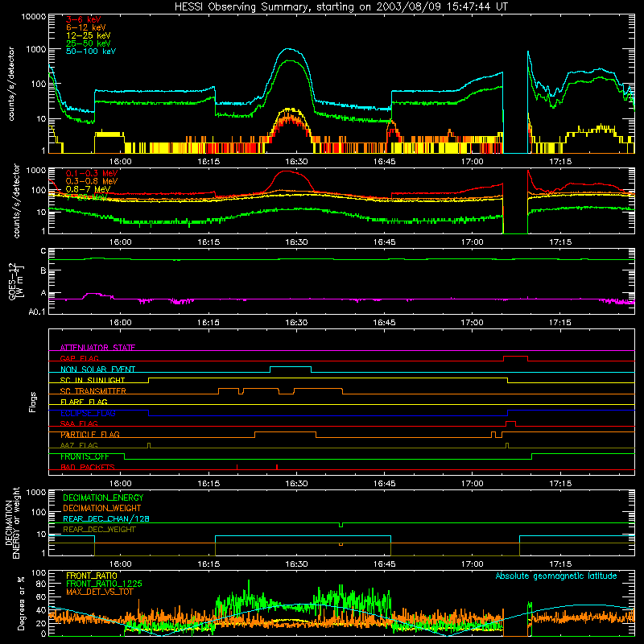The height and width of the screenshot is (644, 644).
Task: Click the GOES-12 axis label
Action: click(x=16, y=281)
